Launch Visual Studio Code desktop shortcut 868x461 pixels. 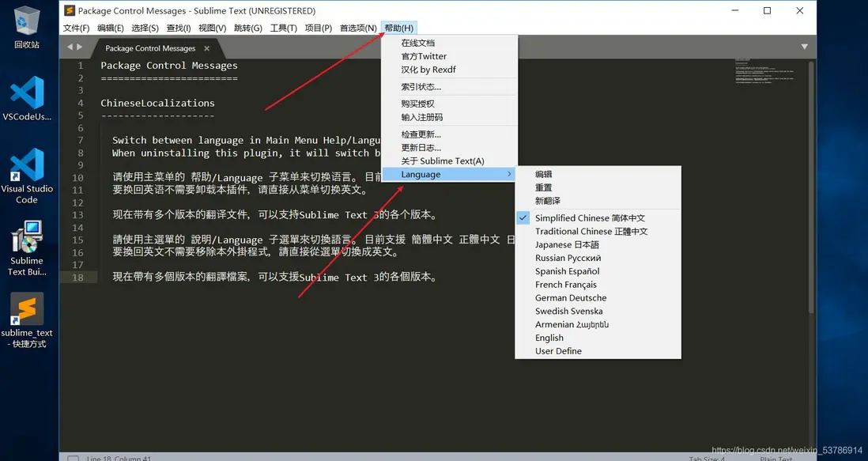[x=27, y=176]
